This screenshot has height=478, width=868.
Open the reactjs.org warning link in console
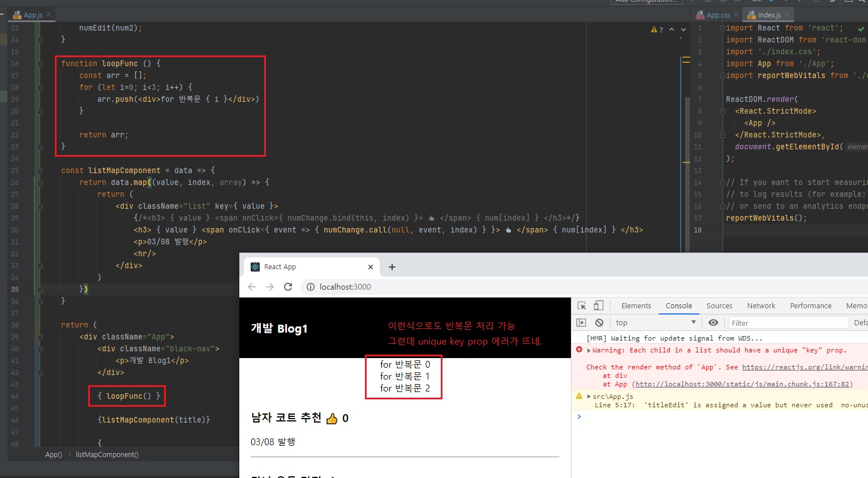pyautogui.click(x=805, y=367)
